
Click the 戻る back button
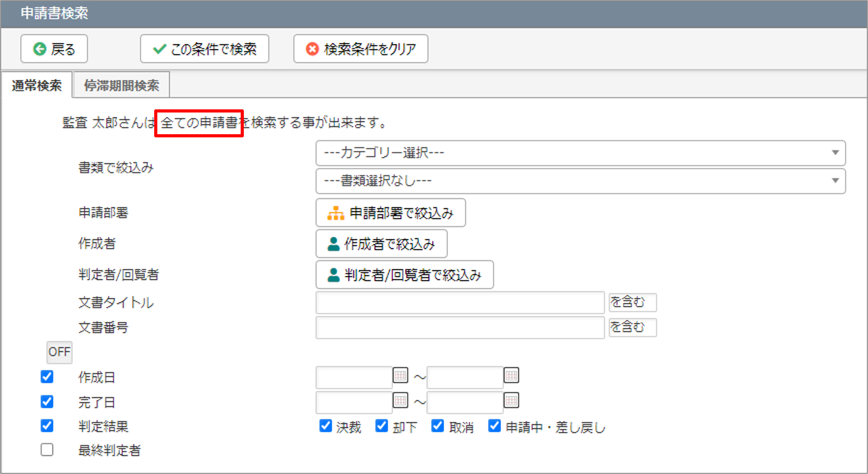coord(54,49)
